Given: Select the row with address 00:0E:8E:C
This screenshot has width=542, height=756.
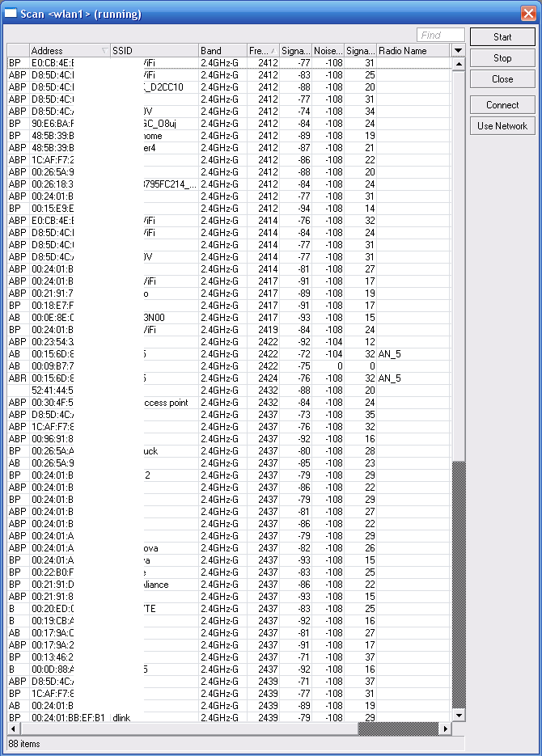Looking at the screenshot, I should tap(229, 318).
